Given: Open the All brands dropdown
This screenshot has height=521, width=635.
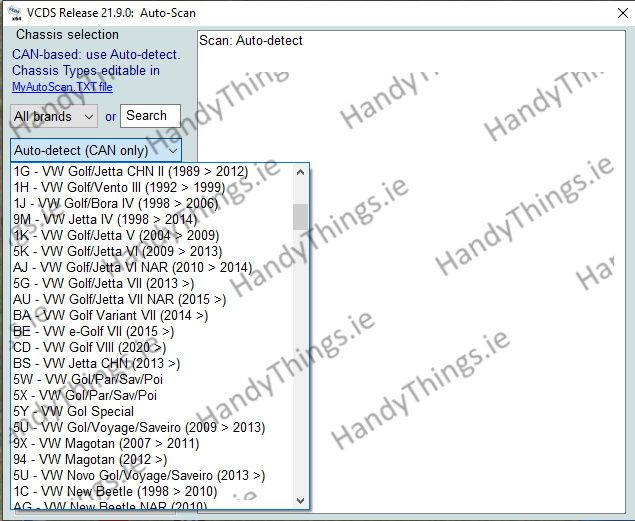Looking at the screenshot, I should click(54, 117).
